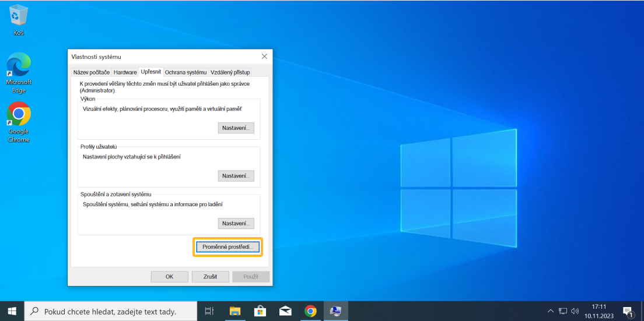Open the Mail app in taskbar
This screenshot has height=321, width=644.
(285, 311)
